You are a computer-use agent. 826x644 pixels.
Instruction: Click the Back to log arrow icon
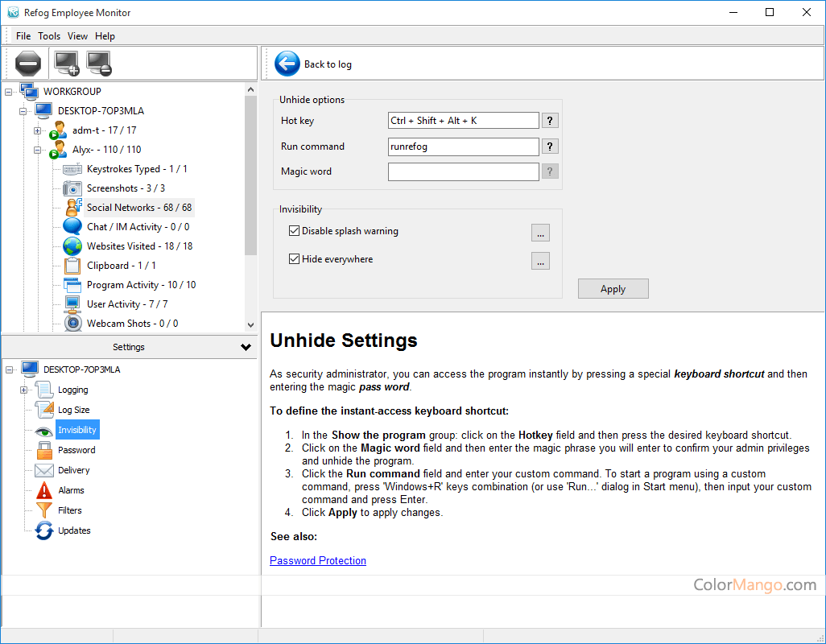pos(287,64)
